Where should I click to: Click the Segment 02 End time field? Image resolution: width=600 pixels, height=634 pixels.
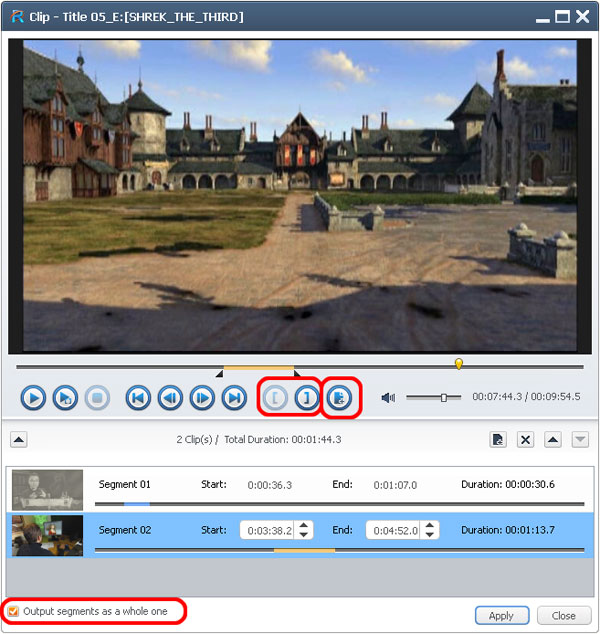[393, 530]
